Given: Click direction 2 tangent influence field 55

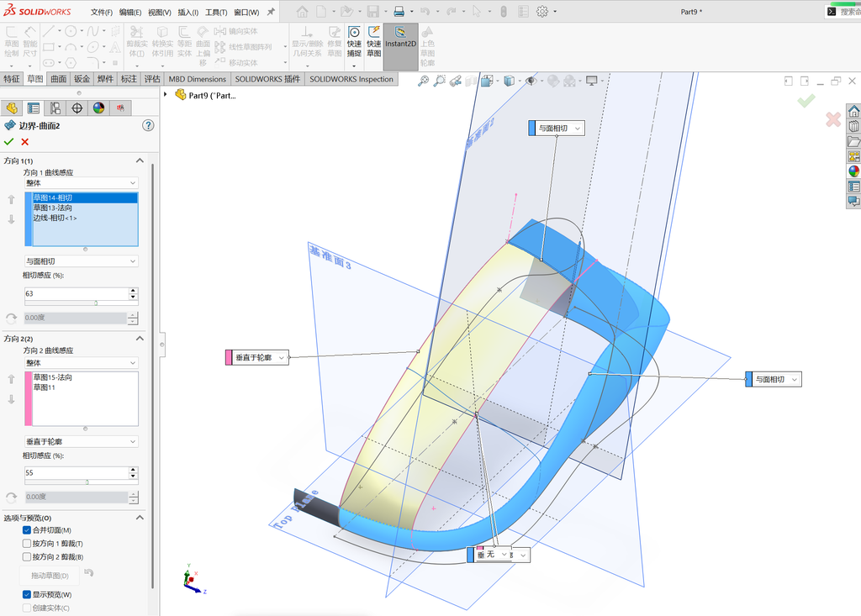Looking at the screenshot, I should (x=77, y=472).
